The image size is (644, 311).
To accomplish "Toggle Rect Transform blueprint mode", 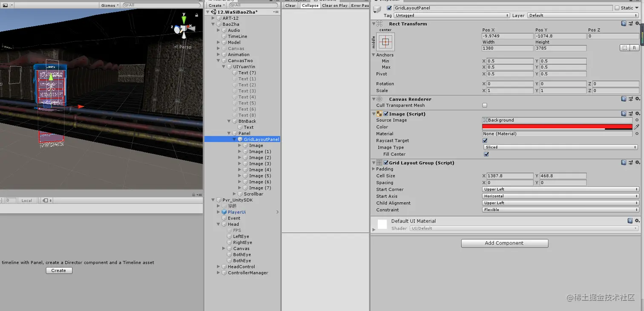I will 624,48.
